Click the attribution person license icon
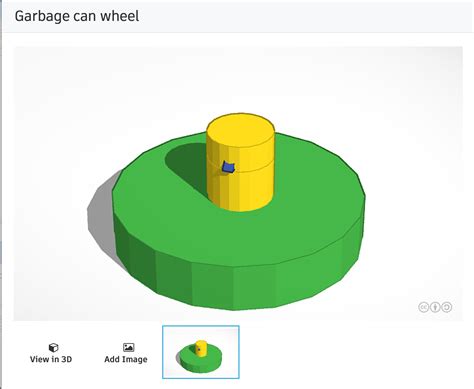This screenshot has height=389, width=474. pyautogui.click(x=435, y=307)
